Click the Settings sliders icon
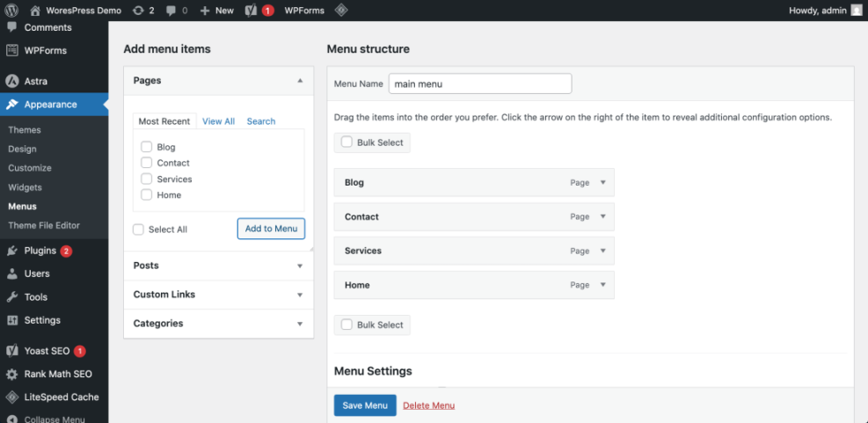Image resolution: width=868 pixels, height=423 pixels. (x=12, y=321)
